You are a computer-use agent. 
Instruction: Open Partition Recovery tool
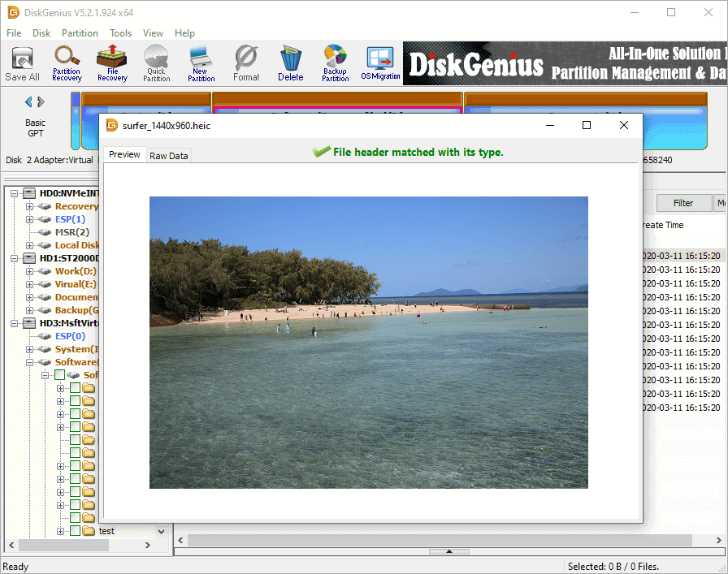pos(67,63)
